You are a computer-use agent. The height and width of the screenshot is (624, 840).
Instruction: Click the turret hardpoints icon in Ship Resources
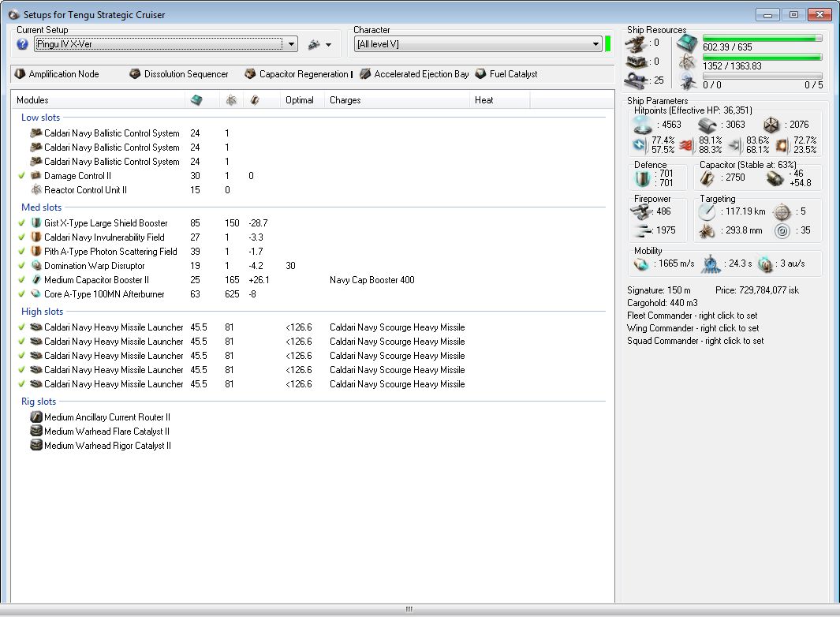tap(636, 43)
